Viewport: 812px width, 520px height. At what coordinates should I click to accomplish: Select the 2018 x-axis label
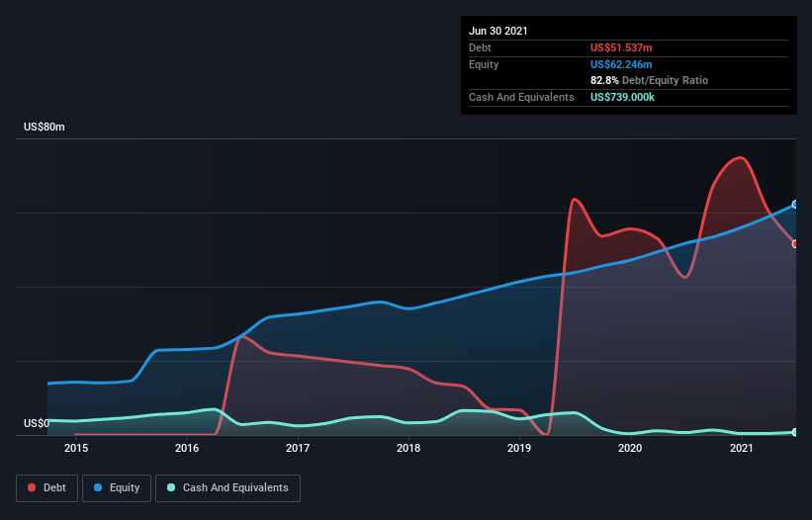point(408,448)
